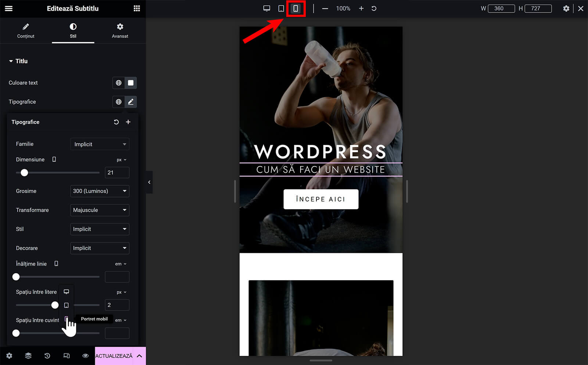Click the Spațiu între cuvinte value input
588x365 pixels.
(117, 333)
